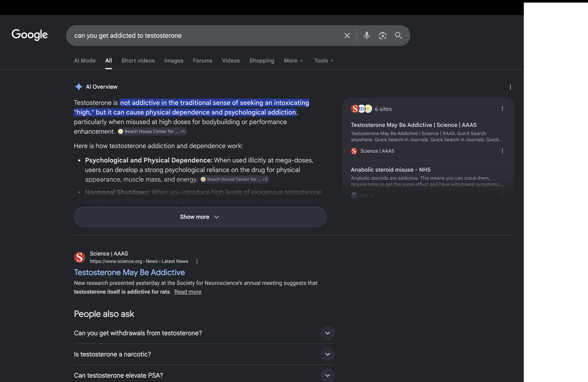Click the 6 sites source icons cluster
Screen dimensions: 588x382
coord(361,108)
